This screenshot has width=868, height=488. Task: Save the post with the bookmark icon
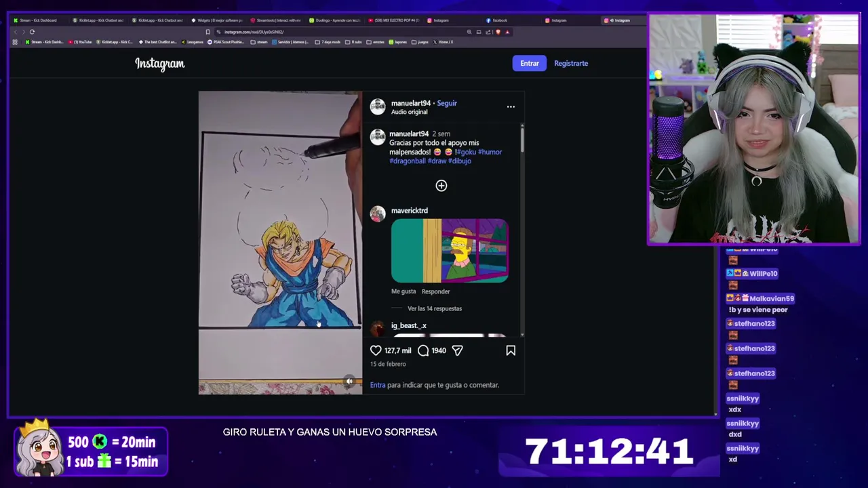click(511, 350)
